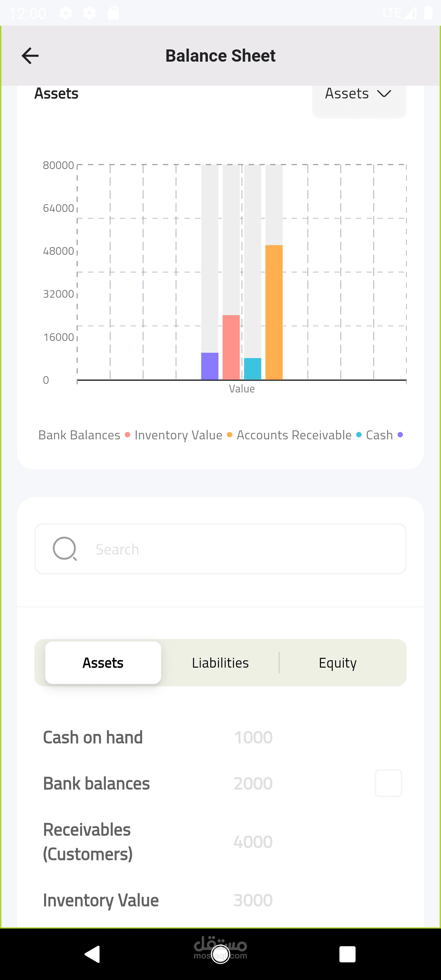The height and width of the screenshot is (980, 441).
Task: Tap the Accounts Receivable legend dot
Action: coord(359,435)
